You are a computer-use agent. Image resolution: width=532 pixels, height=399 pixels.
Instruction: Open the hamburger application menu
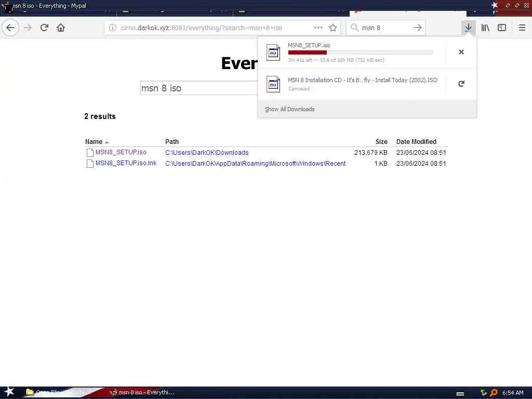pyautogui.click(x=522, y=28)
